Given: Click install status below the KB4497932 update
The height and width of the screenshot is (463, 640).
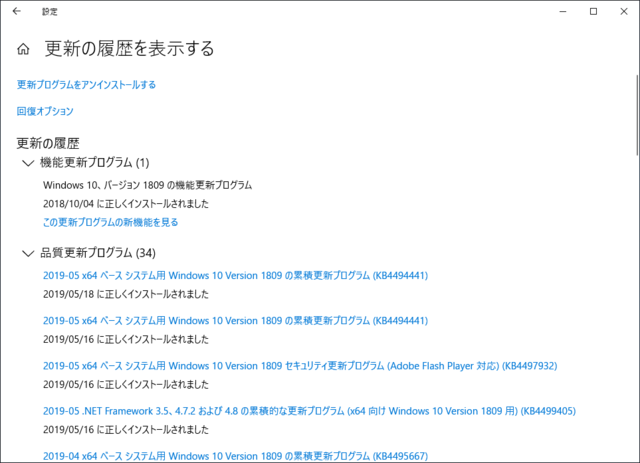Looking at the screenshot, I should (126, 384).
